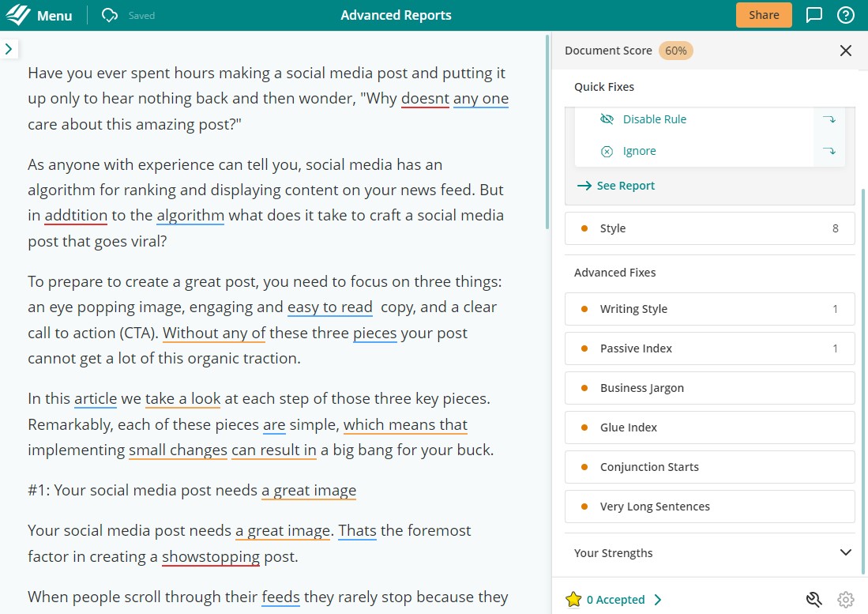Click the report panel scrollbar
The image size is (868, 614).
862,382
